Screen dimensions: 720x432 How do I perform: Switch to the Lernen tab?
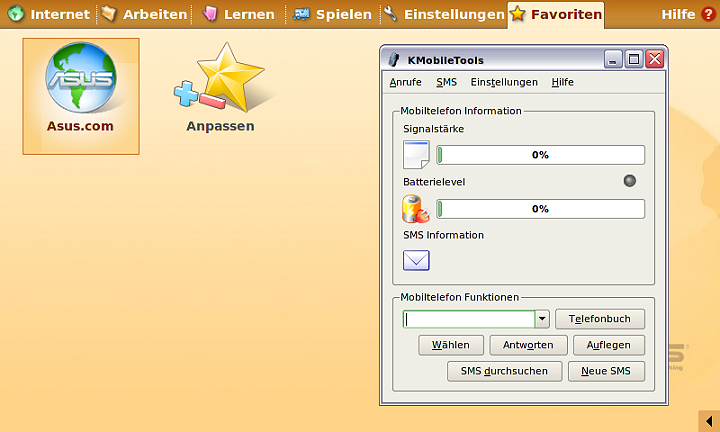pyautogui.click(x=239, y=14)
